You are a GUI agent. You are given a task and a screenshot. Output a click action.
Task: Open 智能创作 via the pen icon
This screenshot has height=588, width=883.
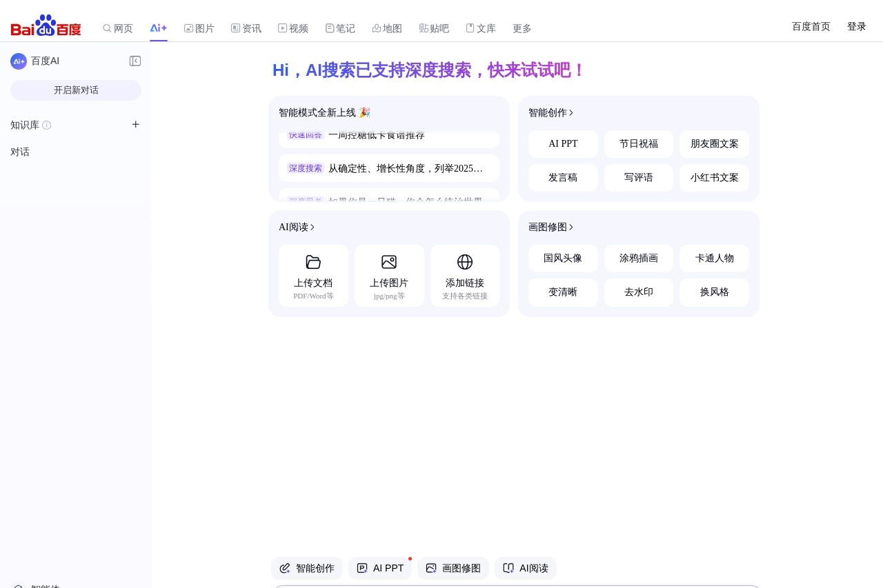285,568
